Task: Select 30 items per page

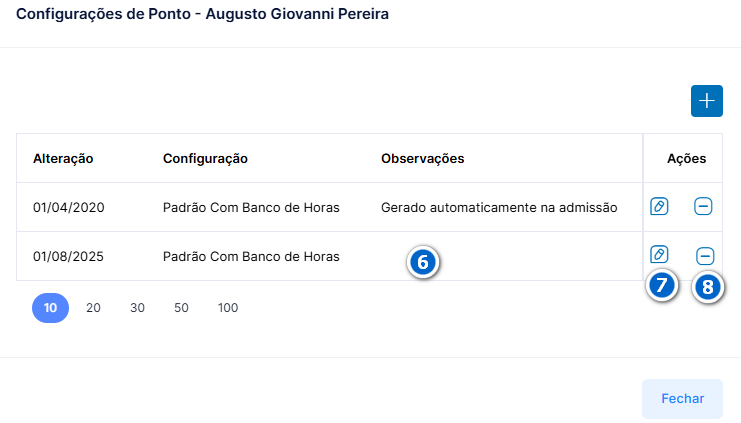Action: coord(137,308)
